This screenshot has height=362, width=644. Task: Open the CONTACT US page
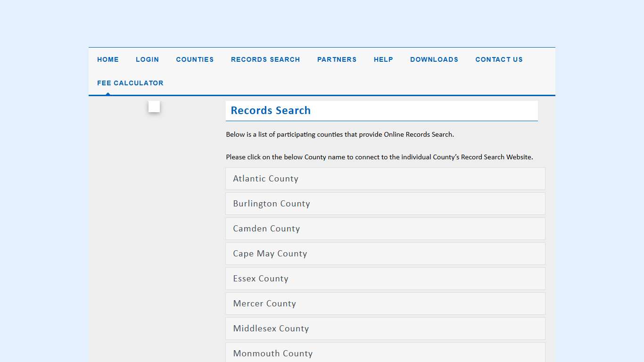tap(499, 59)
